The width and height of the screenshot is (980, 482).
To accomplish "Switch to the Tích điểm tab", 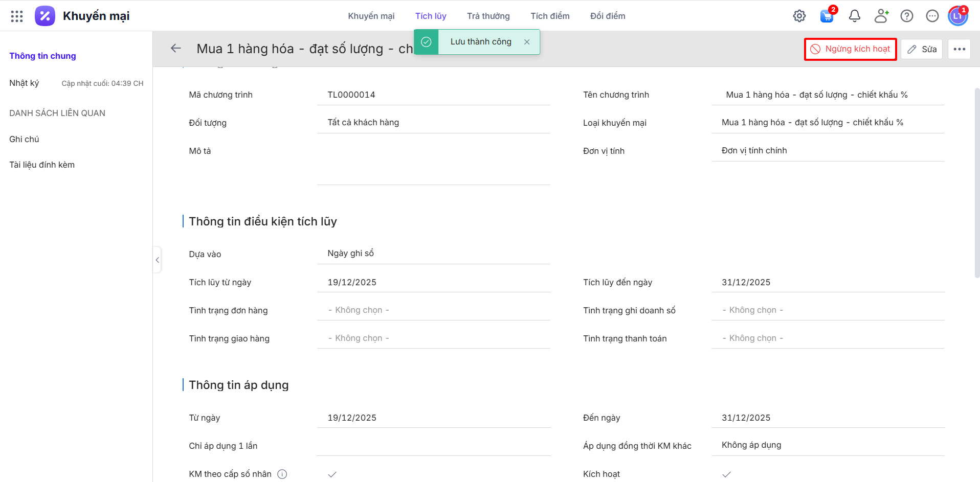I will (550, 16).
